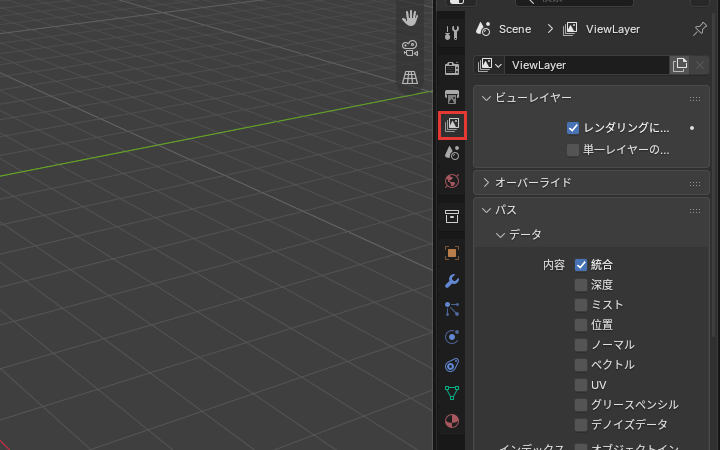The width and height of the screenshot is (720, 450).
Task: Grab パス panel drag handle
Action: click(695, 211)
